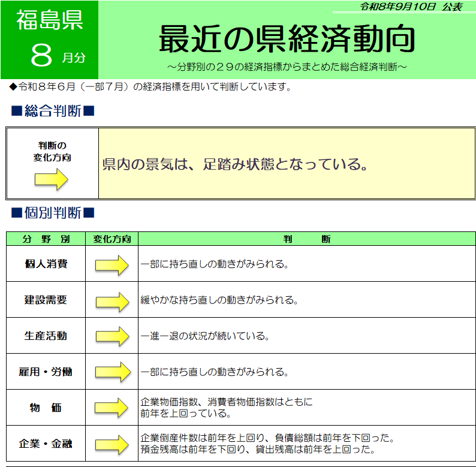This screenshot has width=476, height=467.
Task: Click the text 県内の景気は、足踏み状態となっている。
Action: (x=235, y=164)
